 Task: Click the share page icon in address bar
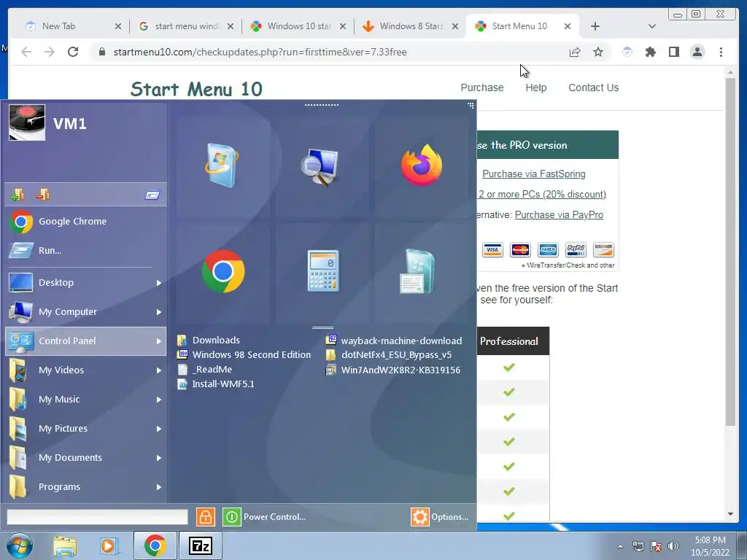(575, 52)
